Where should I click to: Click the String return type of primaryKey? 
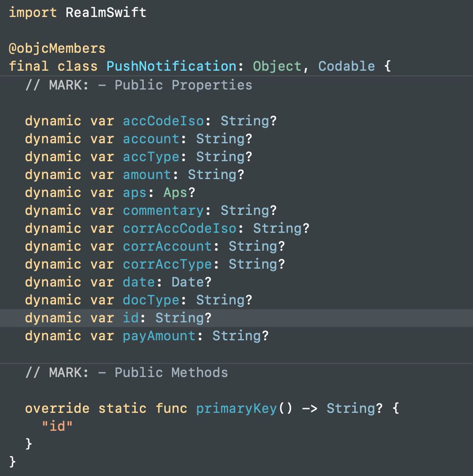coord(351,409)
